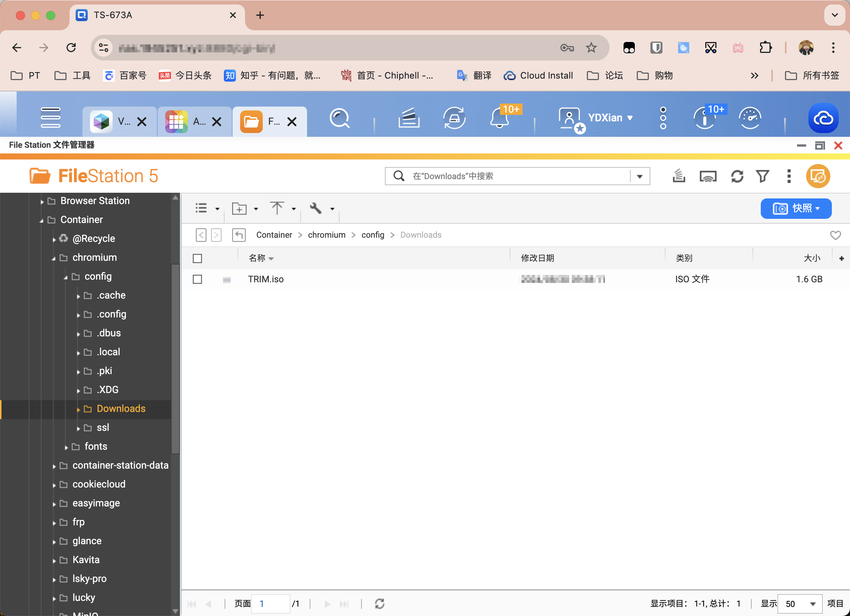Click the search in Downloads field
Image resolution: width=850 pixels, height=616 pixels.
coord(507,176)
